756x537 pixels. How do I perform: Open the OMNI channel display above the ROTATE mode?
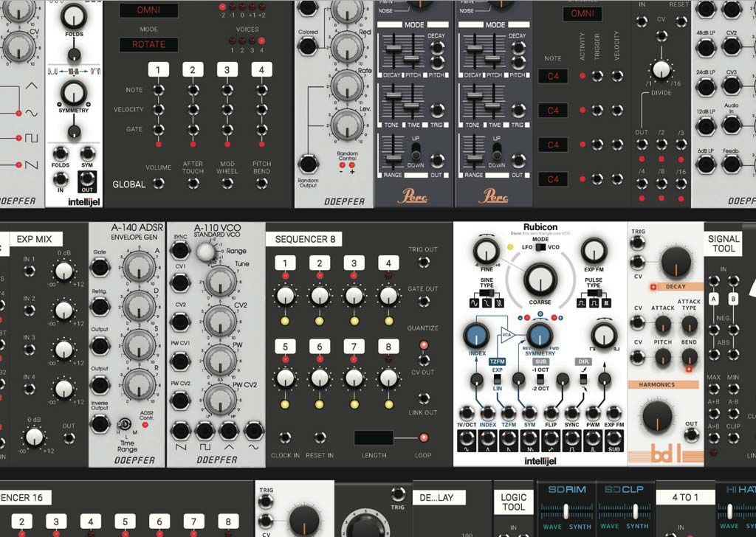[148, 10]
